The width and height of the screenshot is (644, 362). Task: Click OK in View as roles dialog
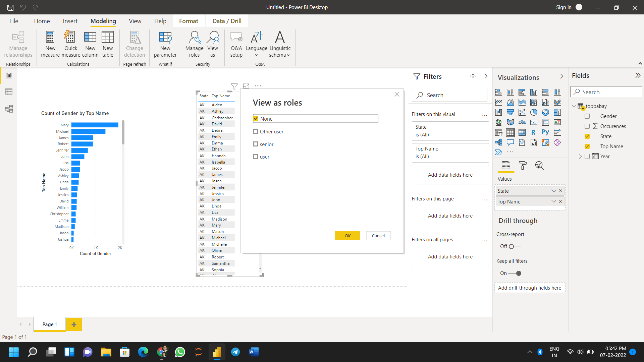[347, 236]
